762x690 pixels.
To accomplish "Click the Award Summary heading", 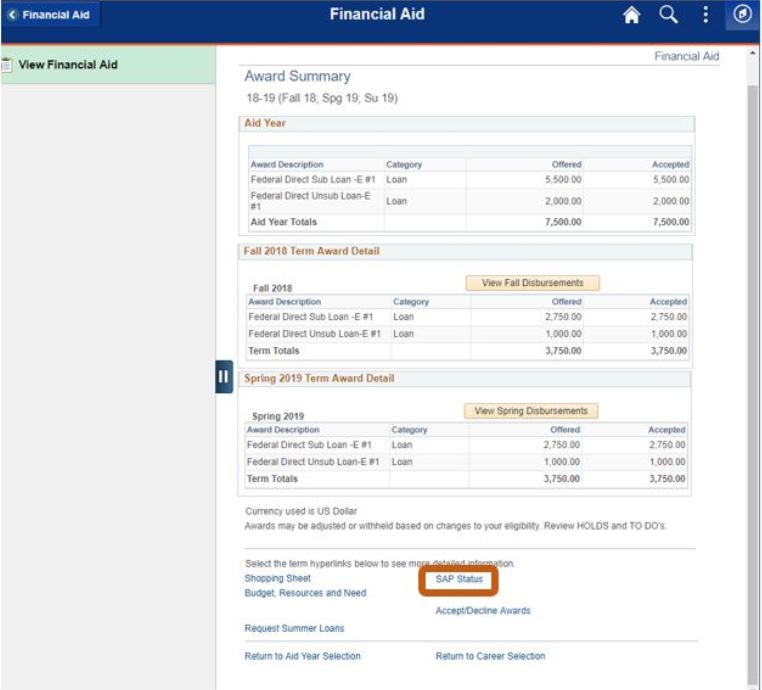I will click(297, 76).
